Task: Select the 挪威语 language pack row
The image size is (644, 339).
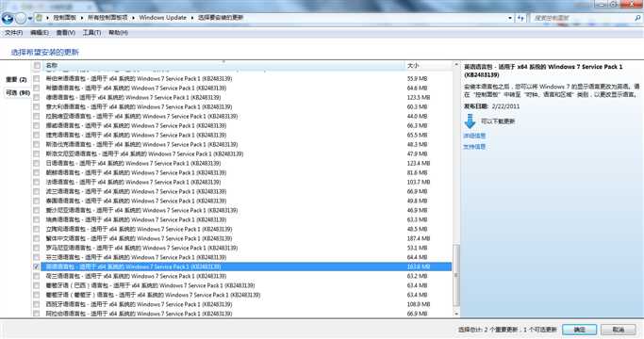Action: point(241,125)
